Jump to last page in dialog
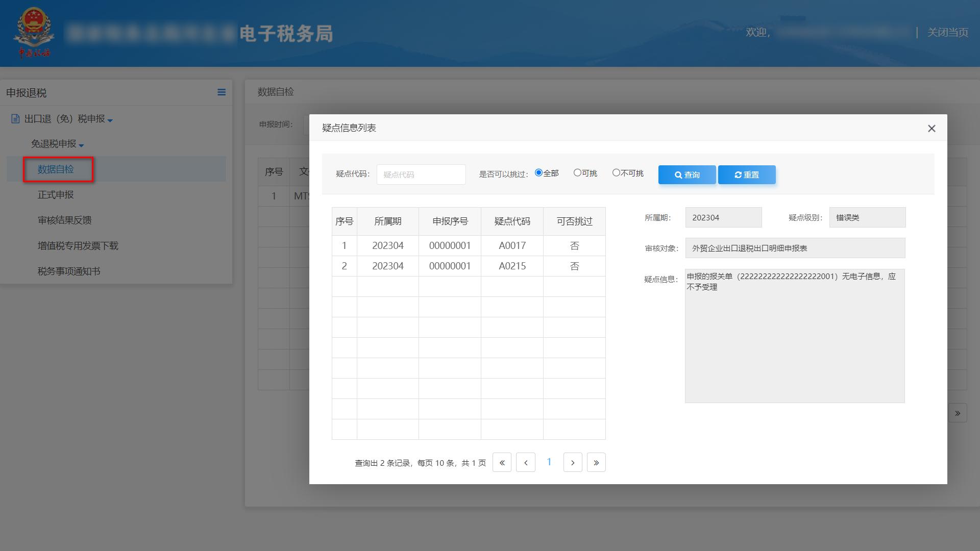Viewport: 980px width, 551px height. coord(596,463)
